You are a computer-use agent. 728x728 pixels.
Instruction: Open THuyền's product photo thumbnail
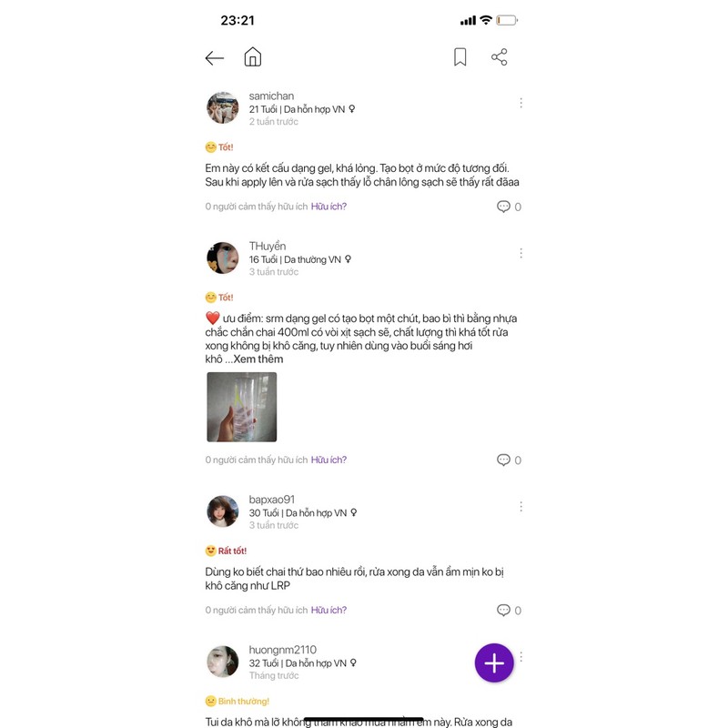[x=241, y=407]
